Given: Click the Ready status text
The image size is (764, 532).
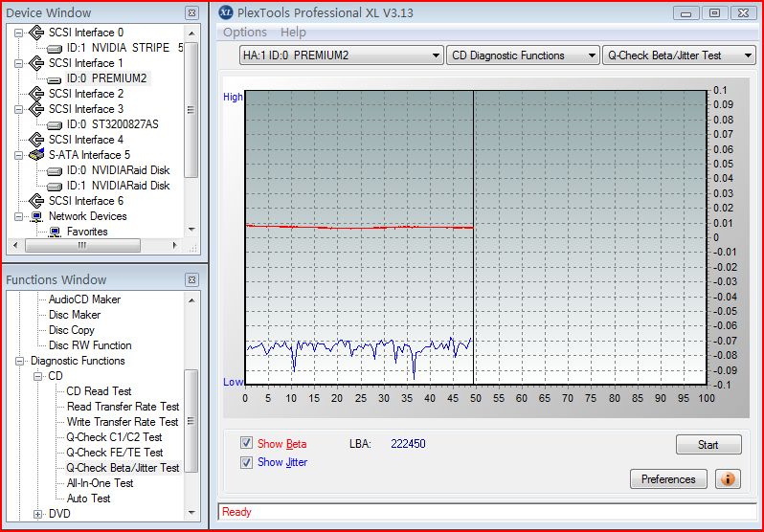Looking at the screenshot, I should click(236, 512).
